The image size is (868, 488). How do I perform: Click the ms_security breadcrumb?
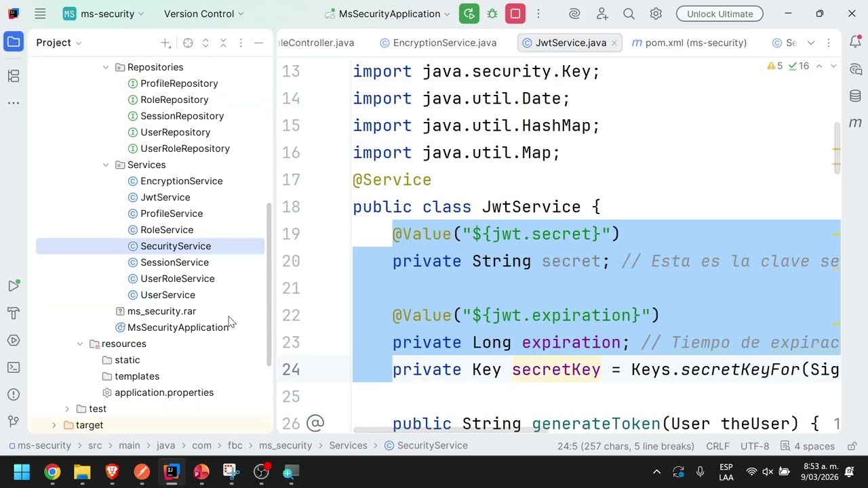click(x=285, y=445)
